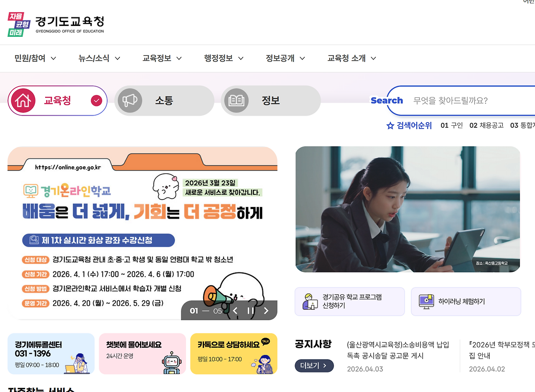Open the 교육청 소개 navigation menu
The width and height of the screenshot is (535, 392).
pos(352,58)
